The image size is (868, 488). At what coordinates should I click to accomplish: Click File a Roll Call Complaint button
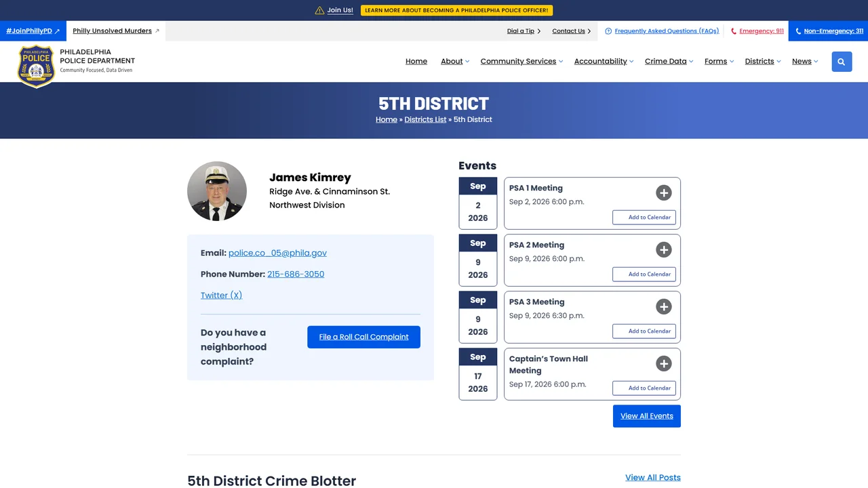pyautogui.click(x=363, y=337)
